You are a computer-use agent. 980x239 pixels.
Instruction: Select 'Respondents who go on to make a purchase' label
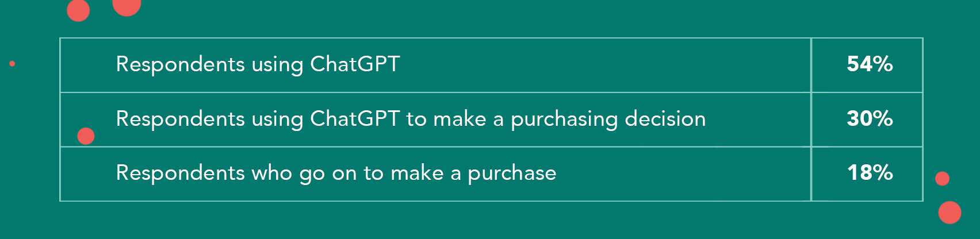336,173
